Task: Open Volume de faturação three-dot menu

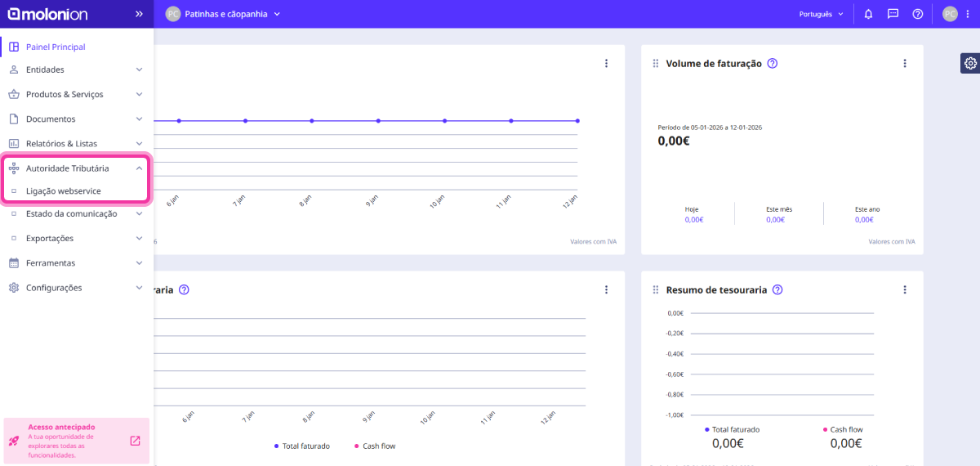Action: pyautogui.click(x=904, y=64)
